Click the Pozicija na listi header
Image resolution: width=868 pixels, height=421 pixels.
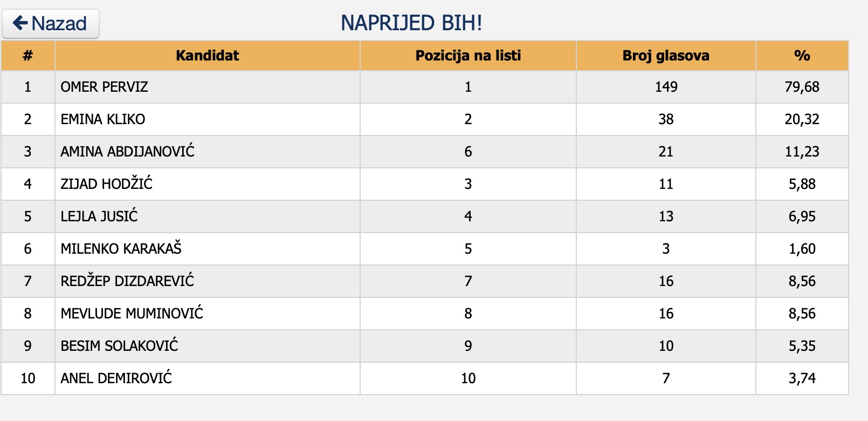tap(468, 56)
